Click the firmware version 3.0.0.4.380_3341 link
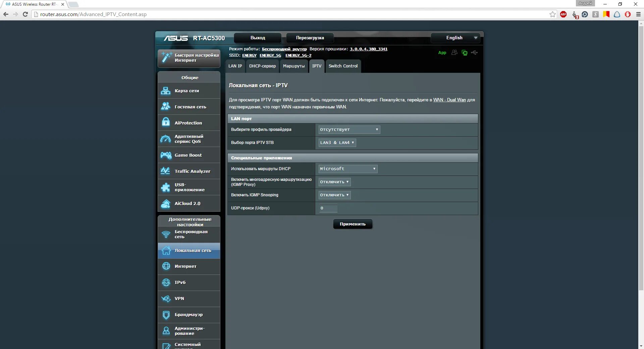The image size is (644, 349). pyautogui.click(x=369, y=49)
